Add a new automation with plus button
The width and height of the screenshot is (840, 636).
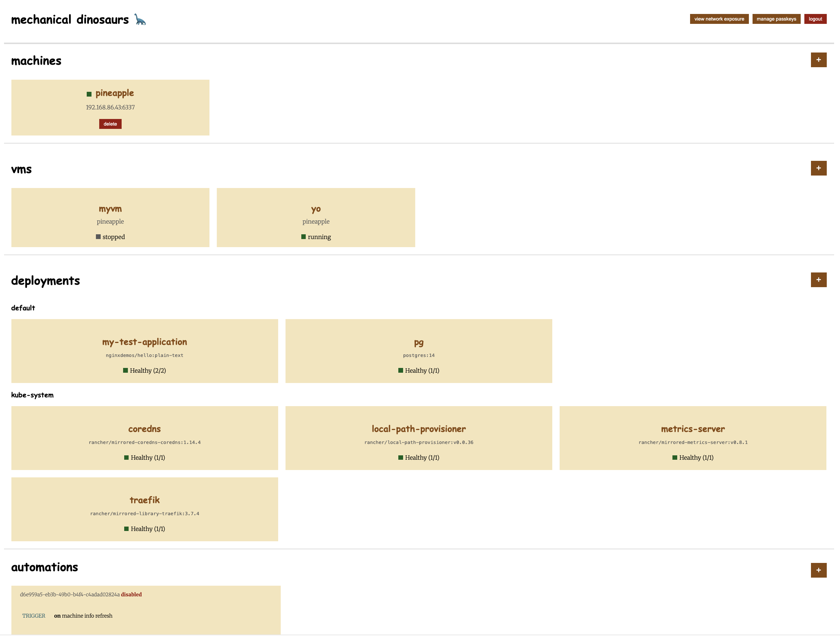[818, 570]
